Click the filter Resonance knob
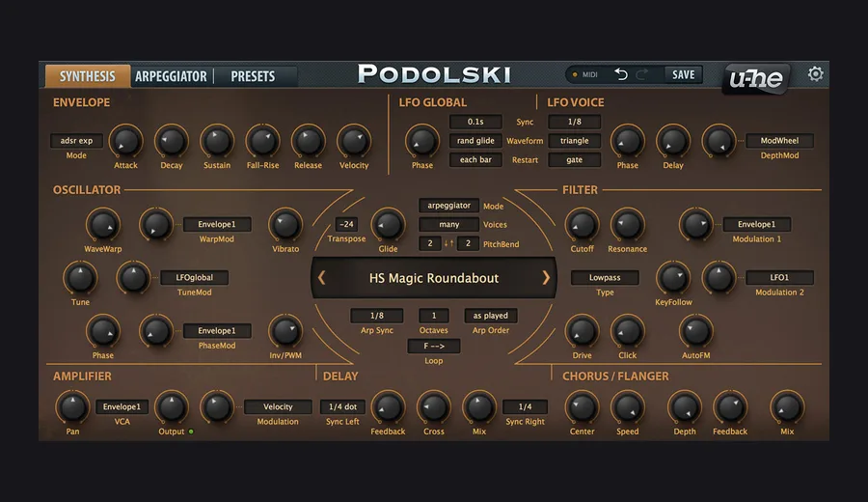The width and height of the screenshot is (868, 502). tap(628, 225)
